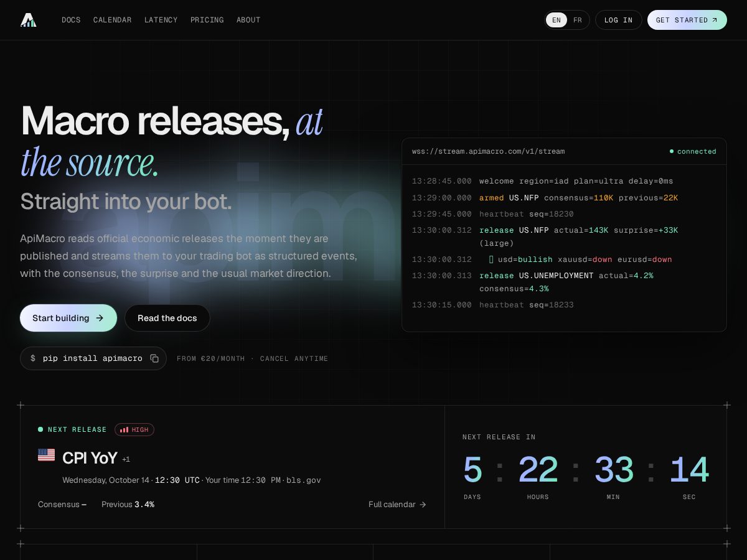
Task: Click the US flag icon beside CPI YoY
Action: (x=46, y=455)
